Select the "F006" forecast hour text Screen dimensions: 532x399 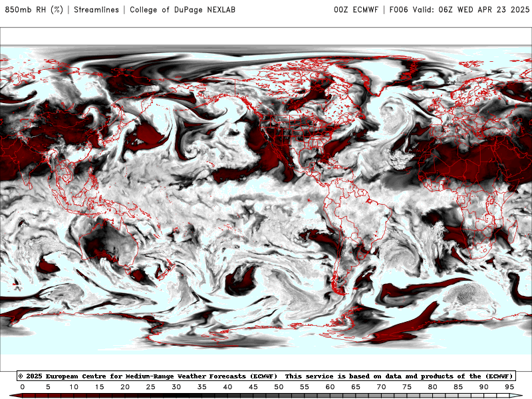click(x=398, y=9)
